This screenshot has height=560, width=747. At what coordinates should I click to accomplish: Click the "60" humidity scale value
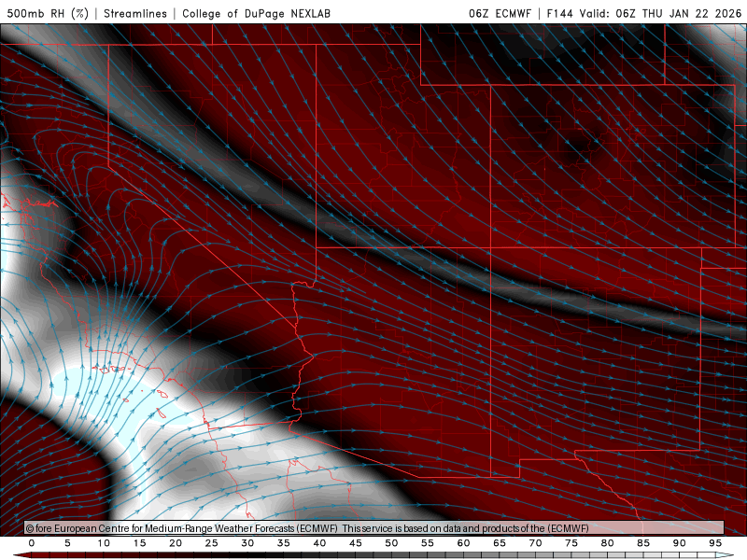pos(463,543)
